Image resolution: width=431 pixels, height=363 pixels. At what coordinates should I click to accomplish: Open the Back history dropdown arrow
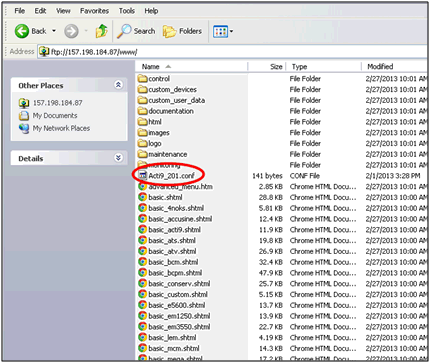point(54,31)
